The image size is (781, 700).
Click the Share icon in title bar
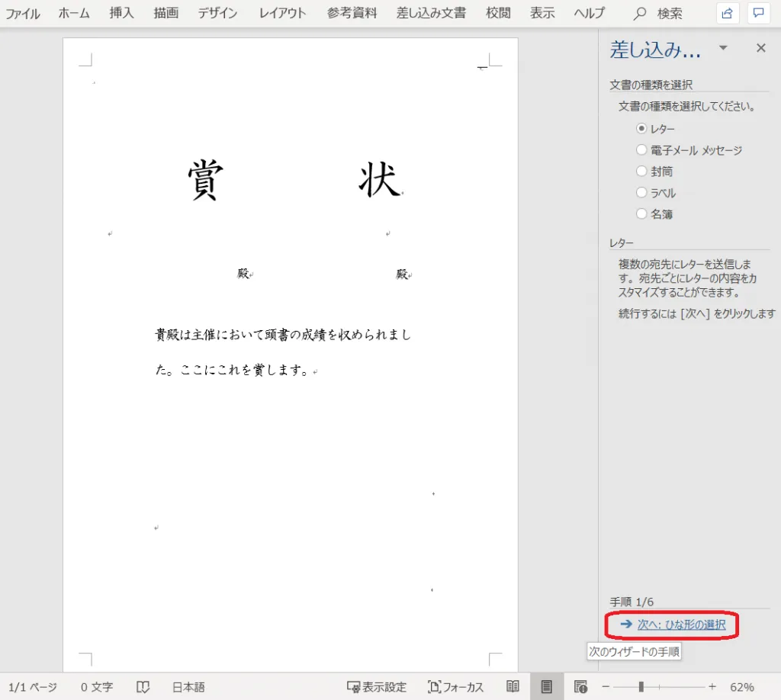728,13
